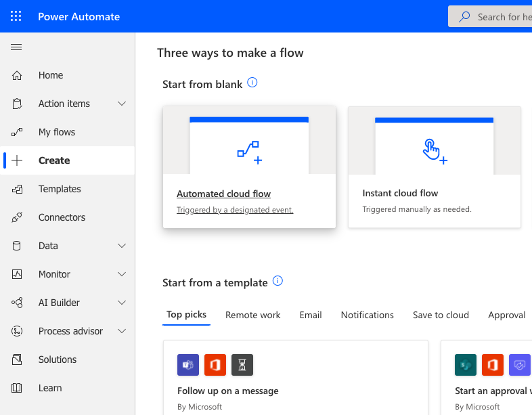Choose the Instant cloud flow card

434,167
